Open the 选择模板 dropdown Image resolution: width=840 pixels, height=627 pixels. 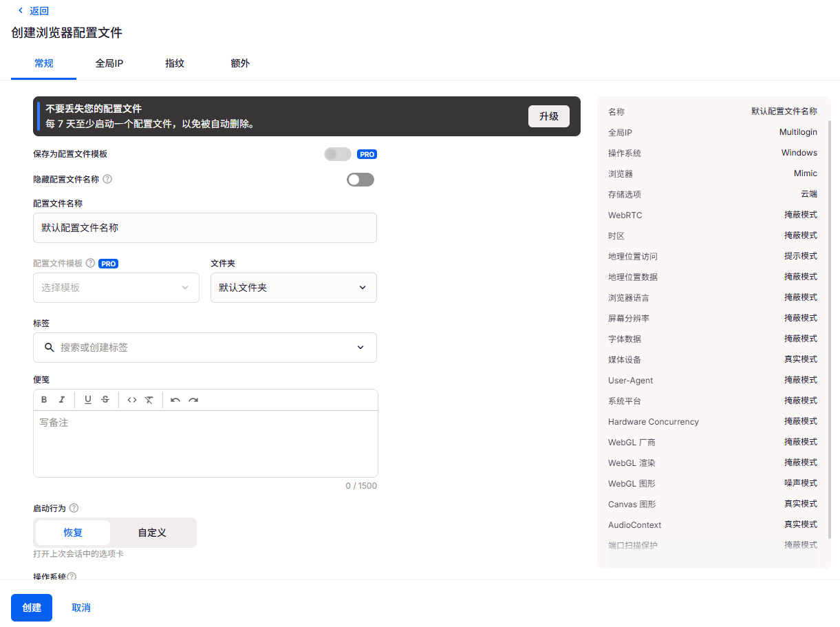point(116,288)
